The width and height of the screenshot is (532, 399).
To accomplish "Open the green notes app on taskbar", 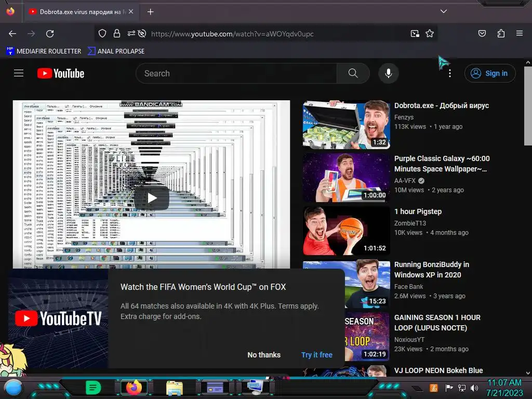I will click(x=94, y=388).
